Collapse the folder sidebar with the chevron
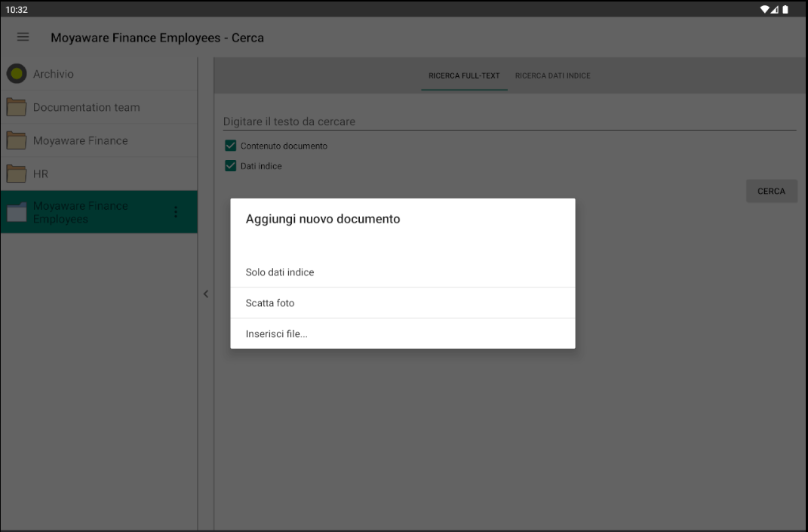808x532 pixels. point(205,294)
